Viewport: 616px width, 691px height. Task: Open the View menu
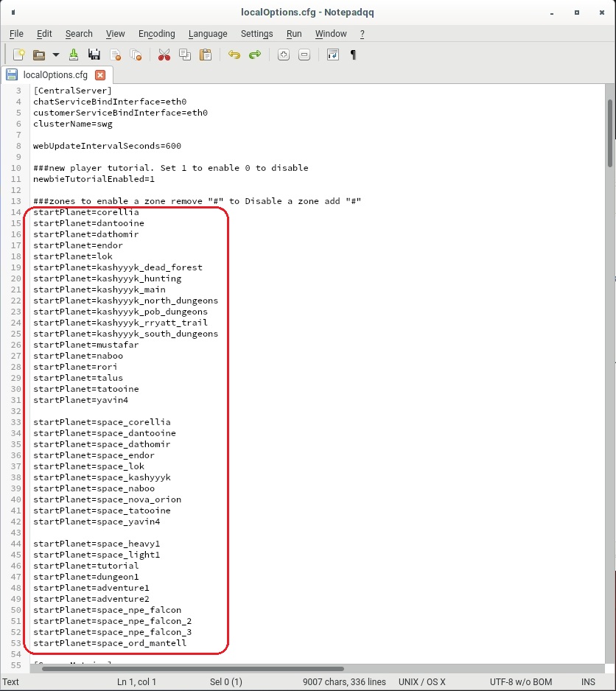point(115,33)
